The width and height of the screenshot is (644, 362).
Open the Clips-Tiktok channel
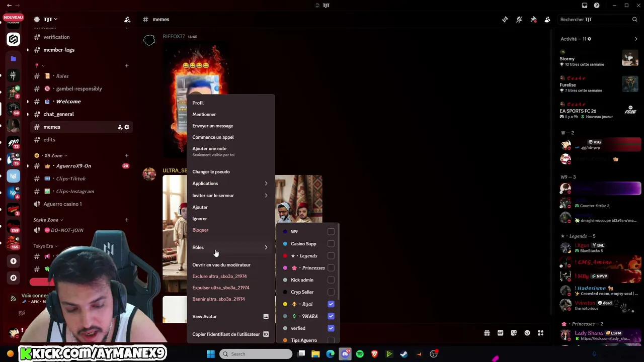[x=80, y=178]
